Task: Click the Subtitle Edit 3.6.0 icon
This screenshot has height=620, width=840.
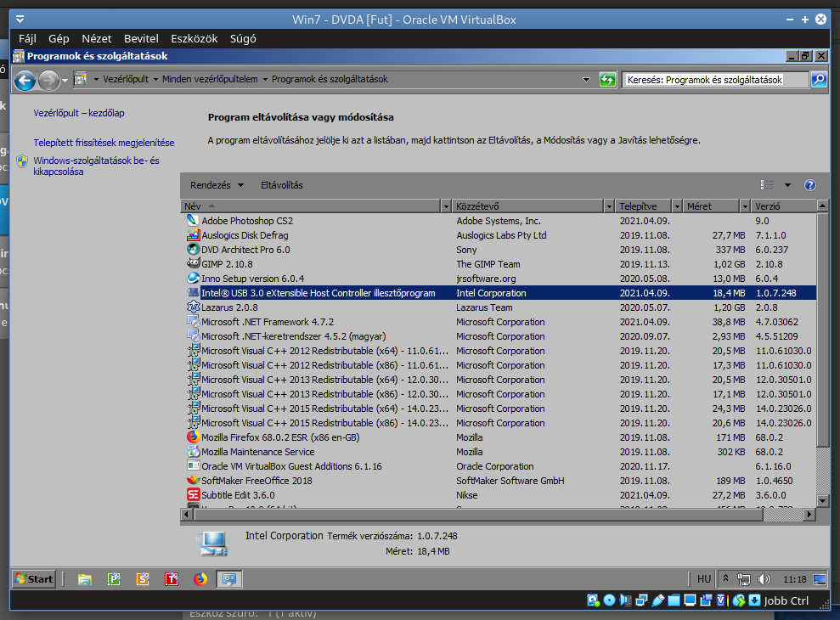Action: 193,495
